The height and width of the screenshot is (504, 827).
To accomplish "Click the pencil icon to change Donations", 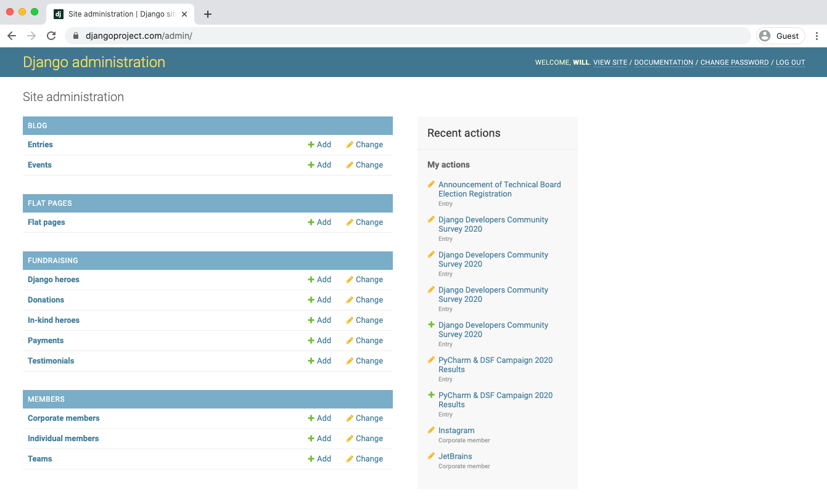I will coord(350,300).
